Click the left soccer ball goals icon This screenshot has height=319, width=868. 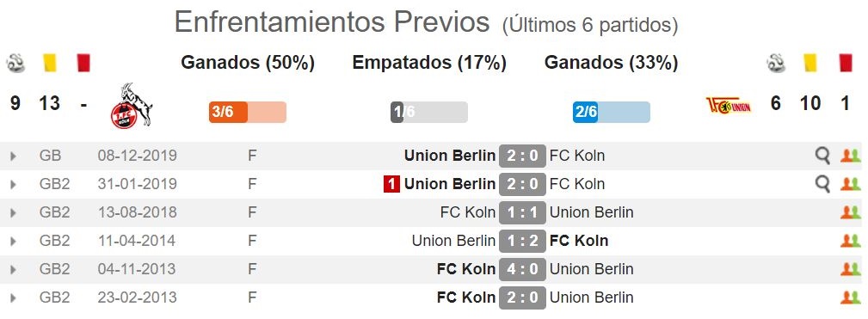coord(15,63)
